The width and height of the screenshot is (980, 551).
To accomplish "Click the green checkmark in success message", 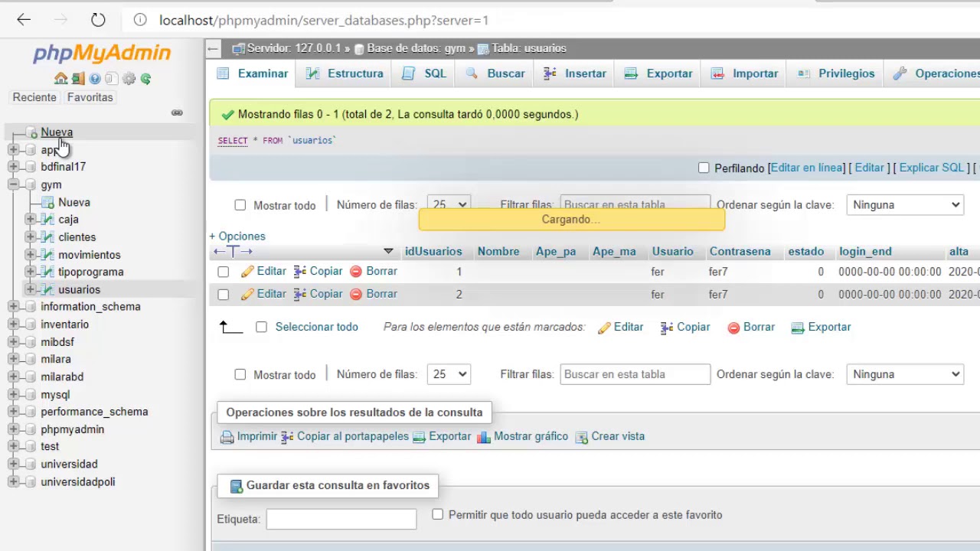I will click(227, 115).
